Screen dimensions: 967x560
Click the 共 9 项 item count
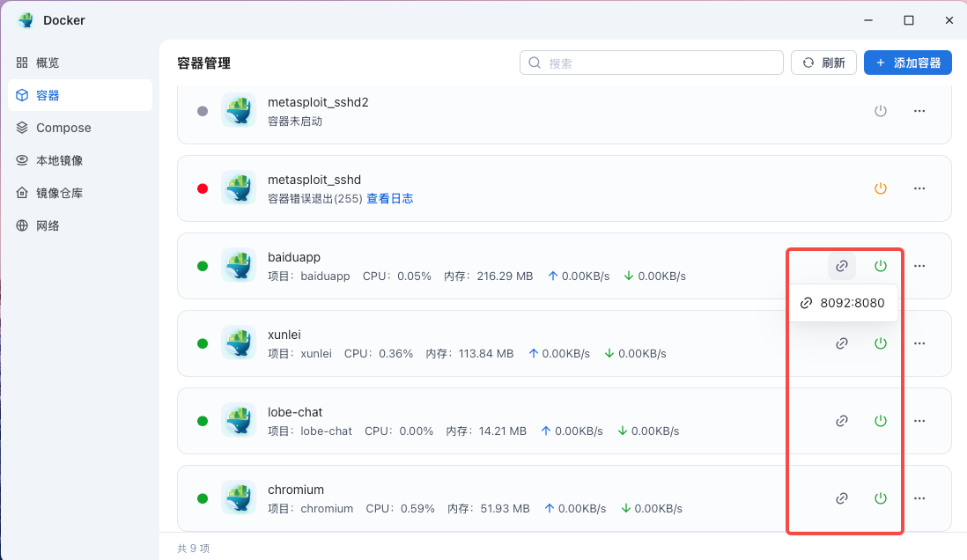pos(194,549)
